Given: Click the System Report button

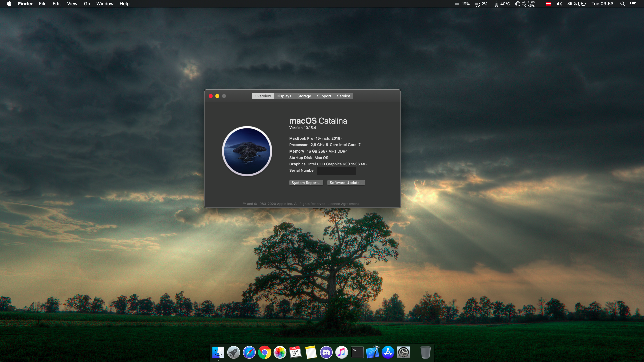Looking at the screenshot, I should point(306,183).
